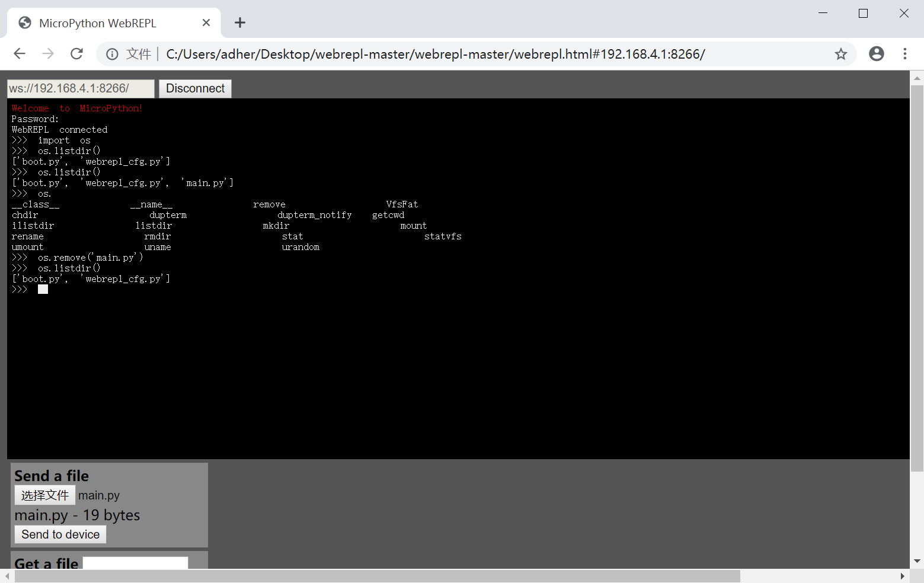Click 'dupterm_notify' in the completion list
924x583 pixels.
click(x=314, y=215)
